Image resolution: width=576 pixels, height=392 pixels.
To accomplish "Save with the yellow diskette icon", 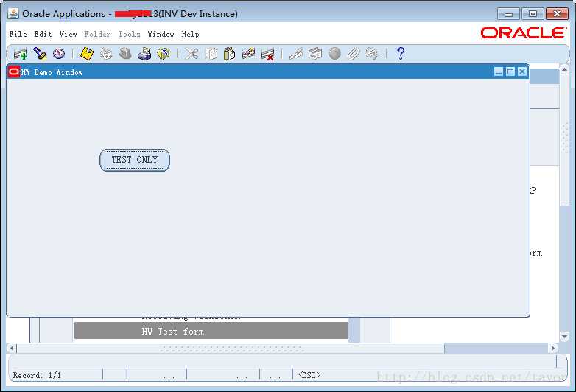I will point(87,54).
